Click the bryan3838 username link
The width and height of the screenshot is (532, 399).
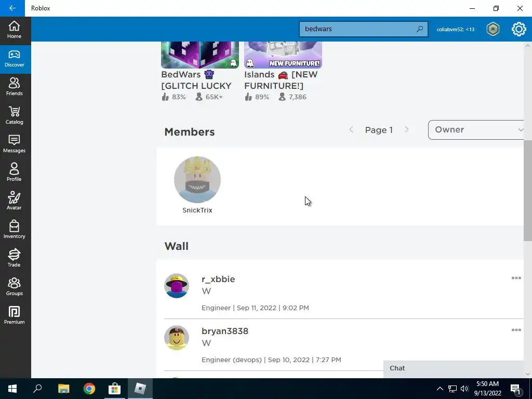[225, 331]
